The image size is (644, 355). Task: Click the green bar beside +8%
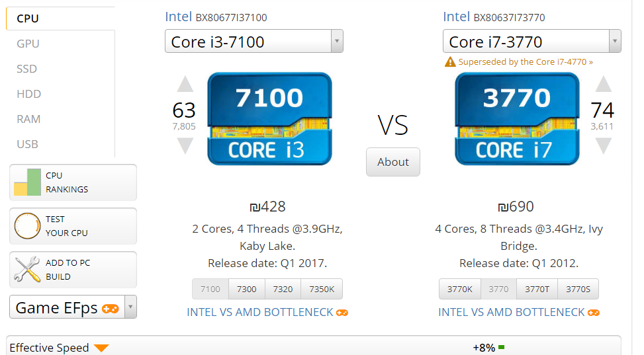pyautogui.click(x=501, y=348)
